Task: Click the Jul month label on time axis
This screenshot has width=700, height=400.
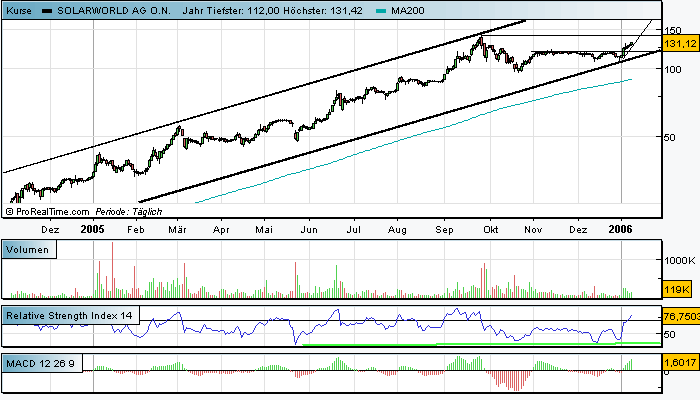Action: coord(354,229)
